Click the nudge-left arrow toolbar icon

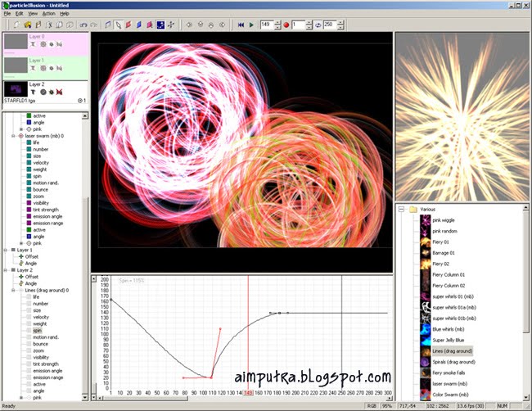coord(189,25)
